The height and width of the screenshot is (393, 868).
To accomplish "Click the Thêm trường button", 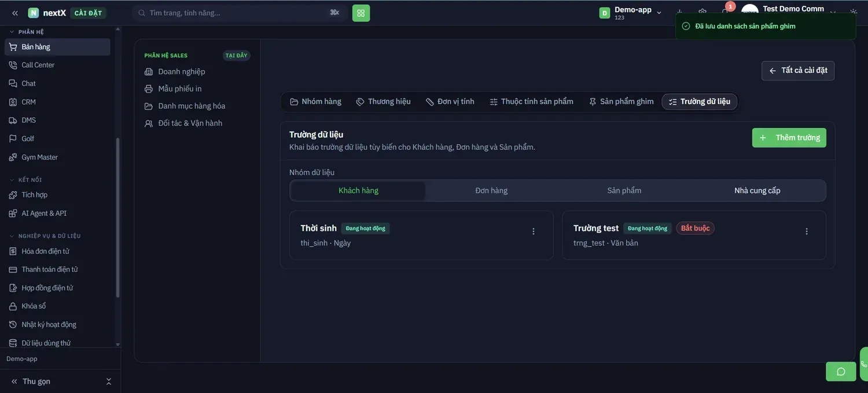I will [x=789, y=138].
